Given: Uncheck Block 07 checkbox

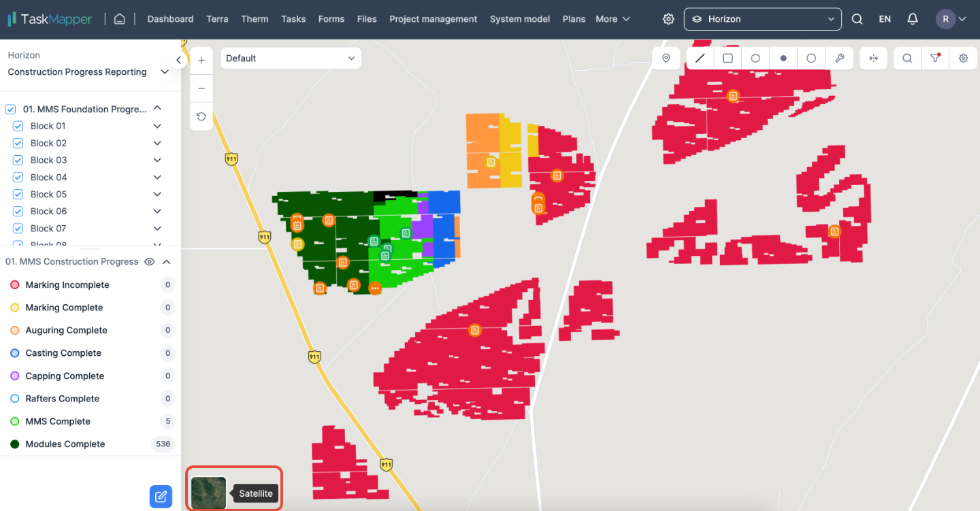Looking at the screenshot, I should pos(18,229).
